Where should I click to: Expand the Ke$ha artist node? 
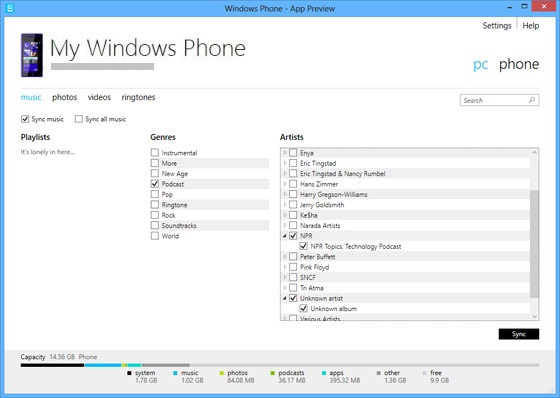pyautogui.click(x=285, y=215)
